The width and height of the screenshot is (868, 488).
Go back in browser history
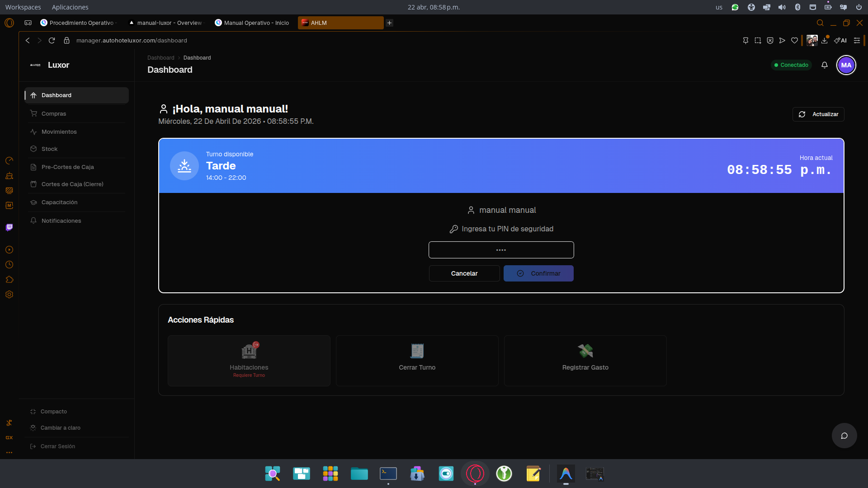28,40
